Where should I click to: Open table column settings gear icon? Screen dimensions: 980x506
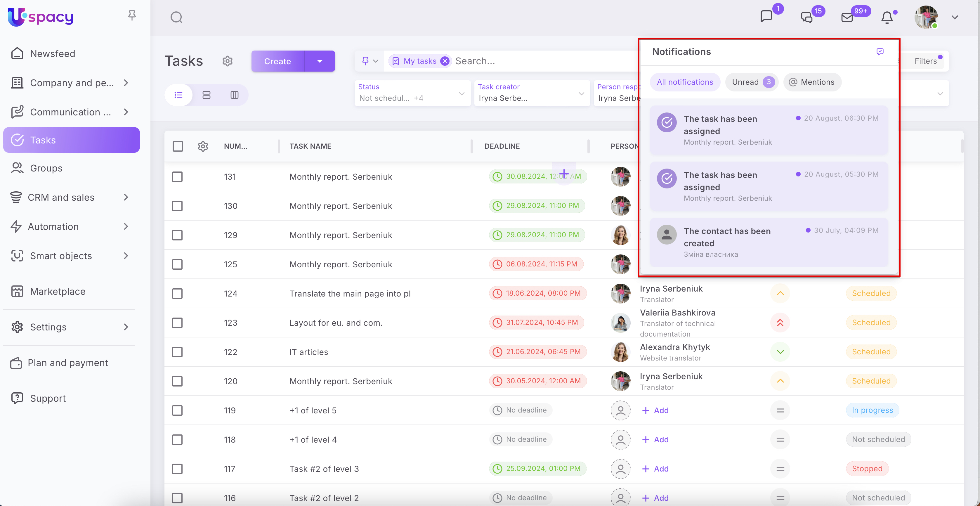203,146
